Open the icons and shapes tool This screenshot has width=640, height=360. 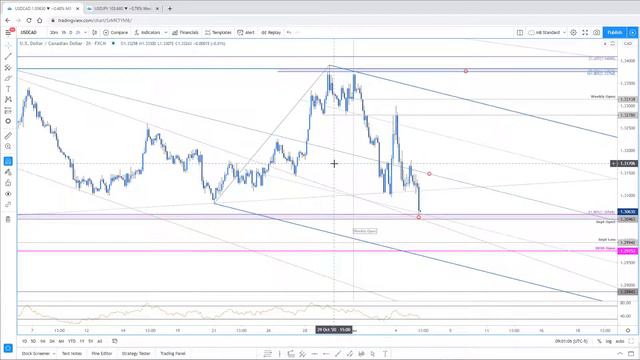[8, 121]
